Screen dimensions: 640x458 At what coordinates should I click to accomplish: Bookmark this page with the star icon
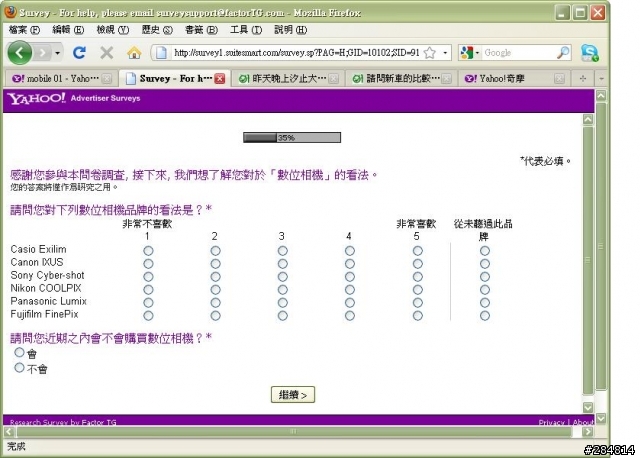click(x=429, y=53)
